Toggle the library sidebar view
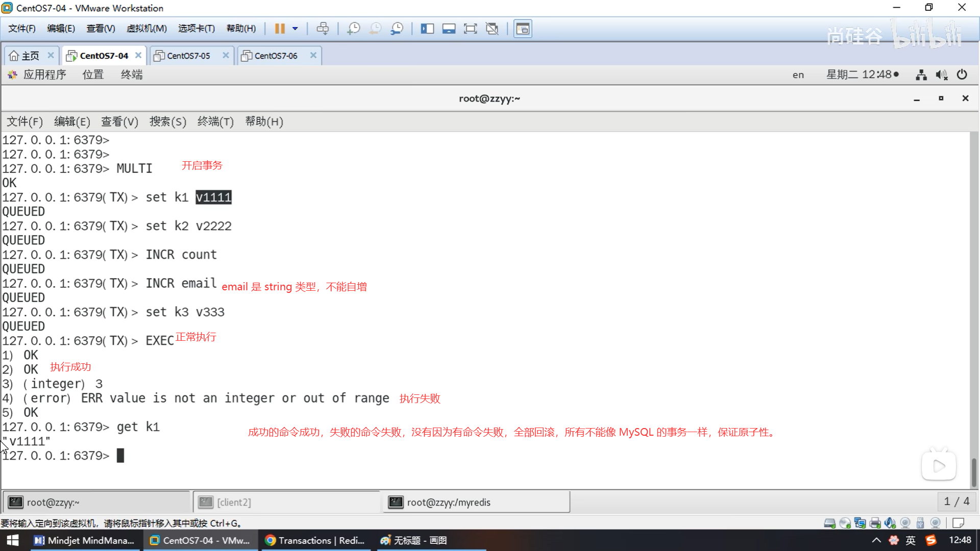980x551 pixels. 427,29
